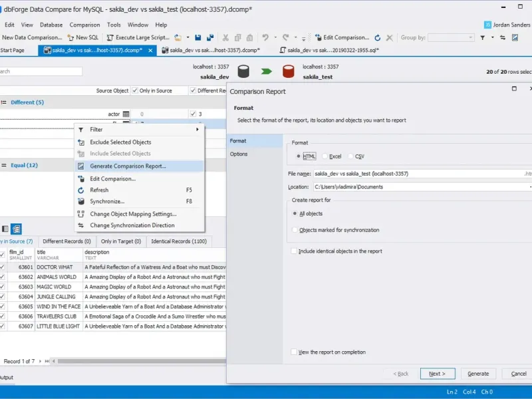Click the filter funnel icon in the top toolbar
The image size is (532, 399).
(x=482, y=38)
